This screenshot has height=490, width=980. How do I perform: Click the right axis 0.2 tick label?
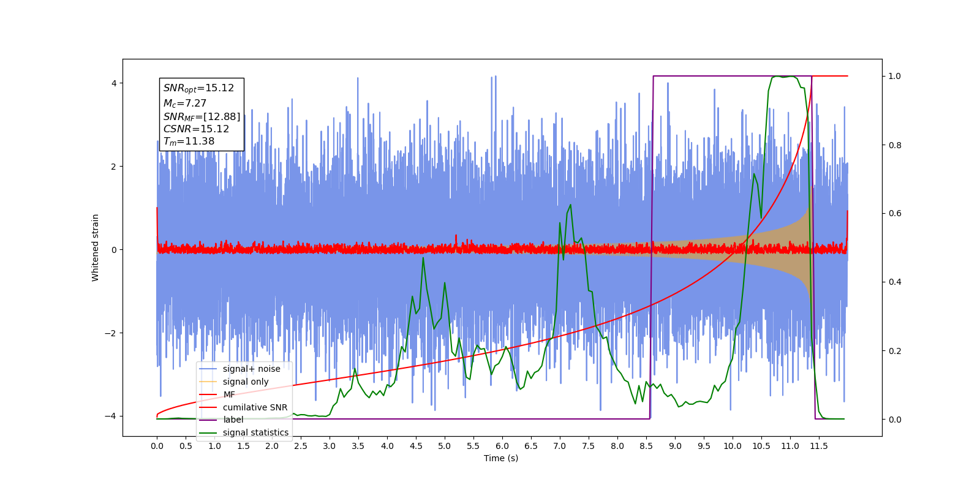click(x=895, y=351)
